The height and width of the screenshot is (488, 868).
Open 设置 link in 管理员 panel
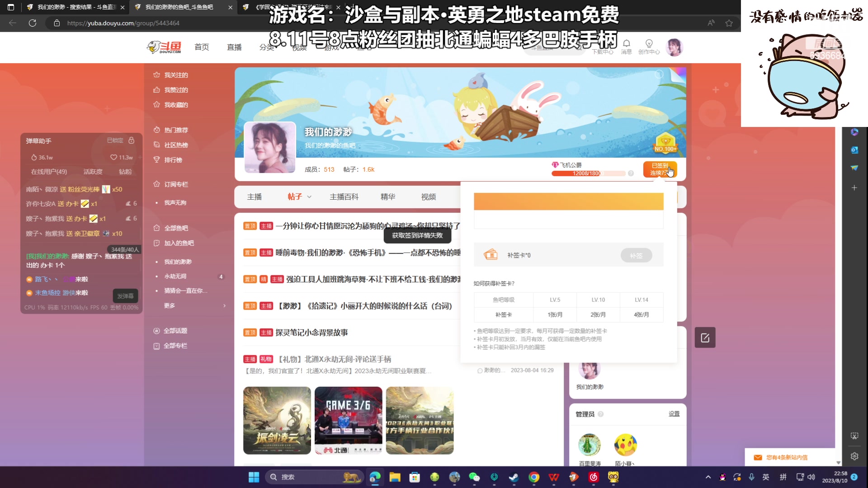point(674,414)
